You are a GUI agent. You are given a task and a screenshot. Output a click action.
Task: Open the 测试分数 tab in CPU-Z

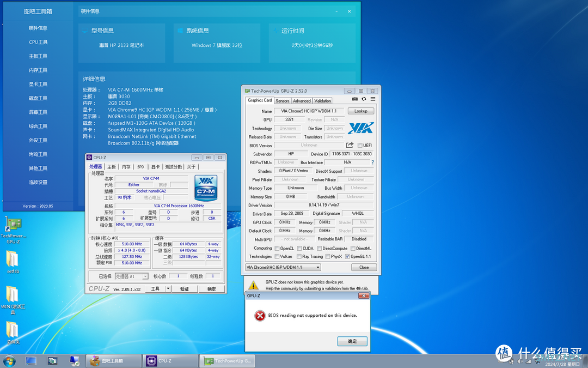(x=174, y=167)
